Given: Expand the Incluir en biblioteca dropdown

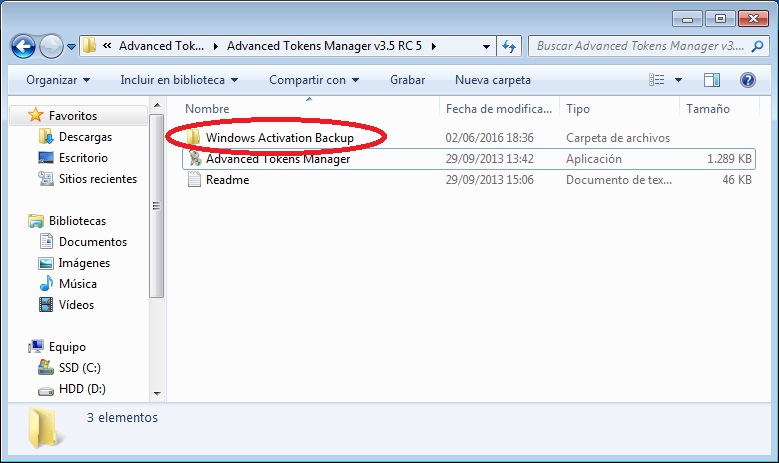Looking at the screenshot, I should (x=179, y=80).
